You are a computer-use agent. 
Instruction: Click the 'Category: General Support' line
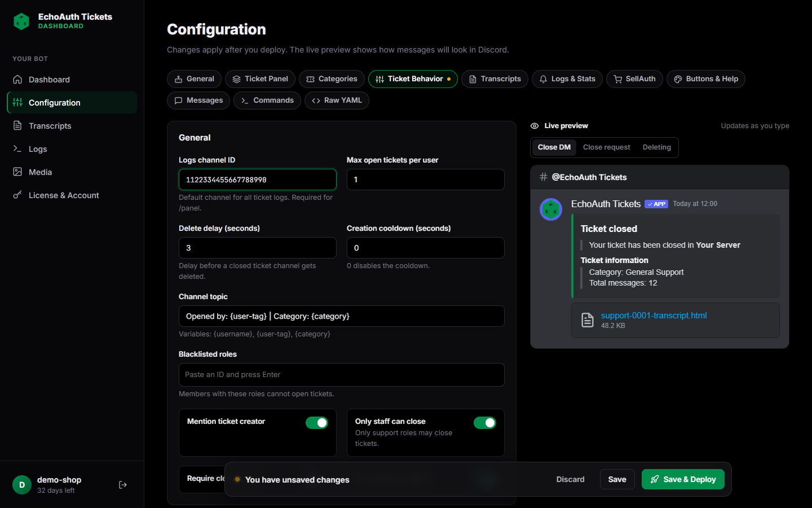636,272
